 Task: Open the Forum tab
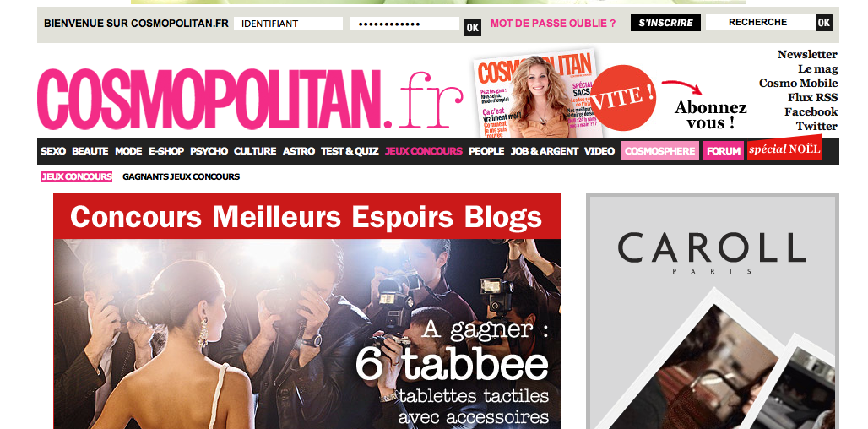(724, 151)
